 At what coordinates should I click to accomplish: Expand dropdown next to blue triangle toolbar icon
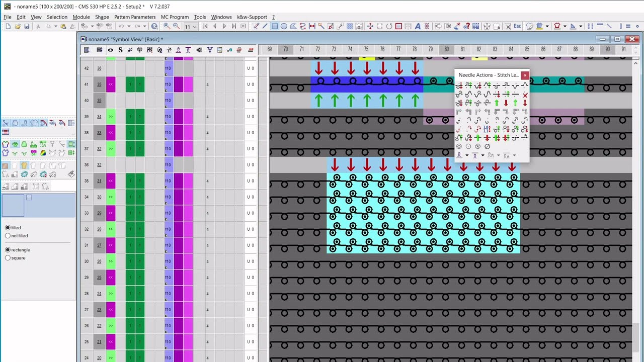[x=581, y=26]
